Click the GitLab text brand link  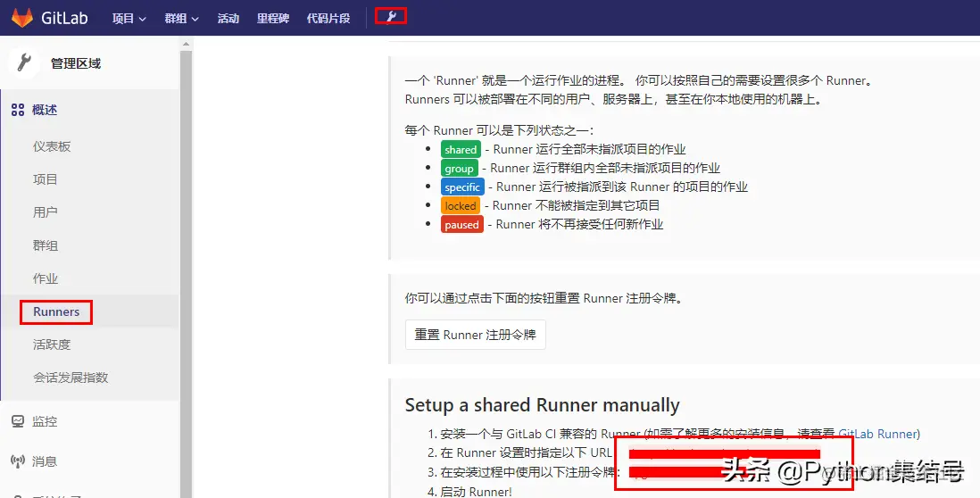pyautogui.click(x=64, y=18)
